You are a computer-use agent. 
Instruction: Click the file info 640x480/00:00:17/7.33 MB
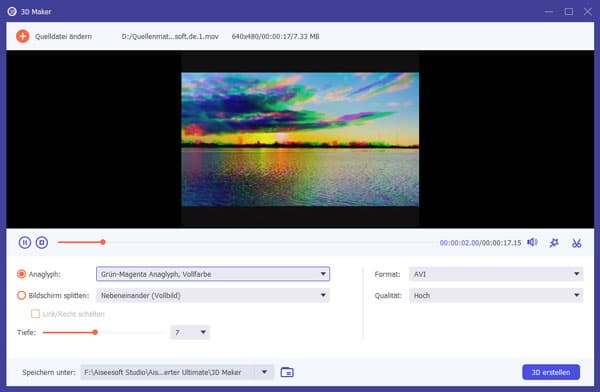[x=276, y=36]
